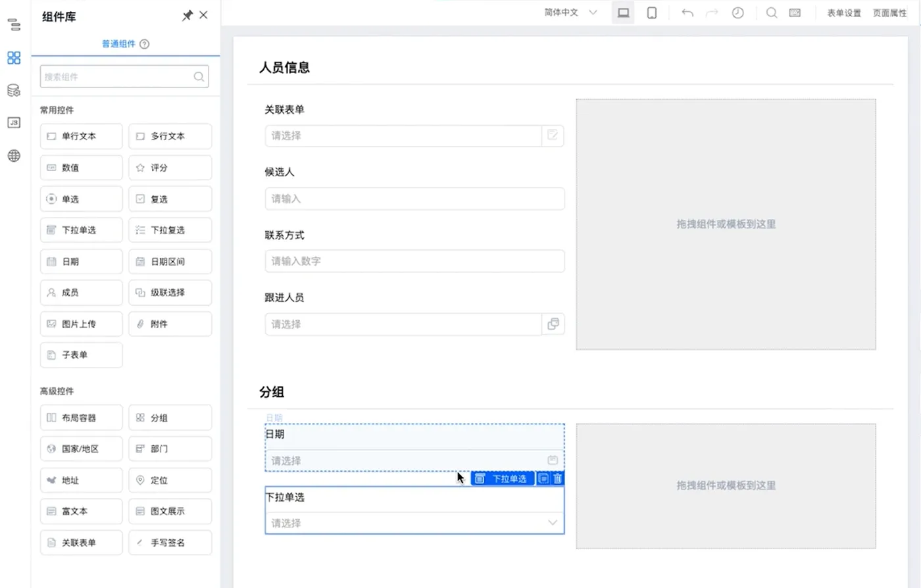The width and height of the screenshot is (921, 588).
Task: Open the data source icon in sidebar
Action: (14, 91)
